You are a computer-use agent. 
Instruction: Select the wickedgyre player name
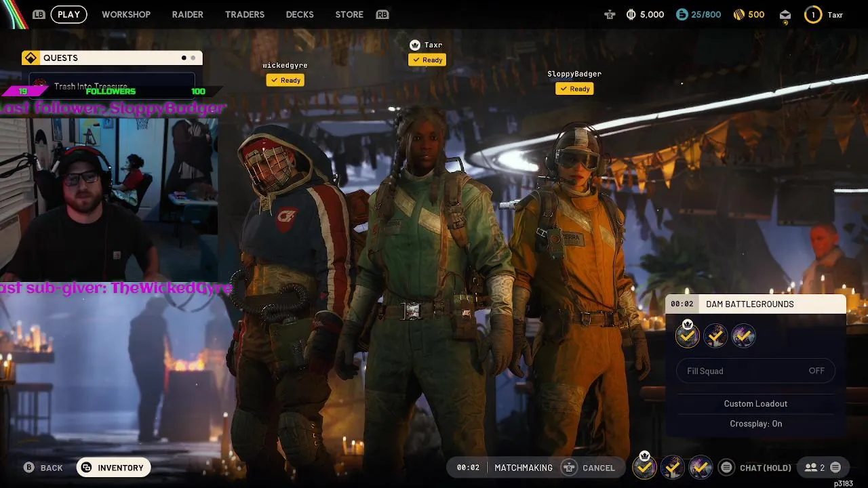click(285, 66)
